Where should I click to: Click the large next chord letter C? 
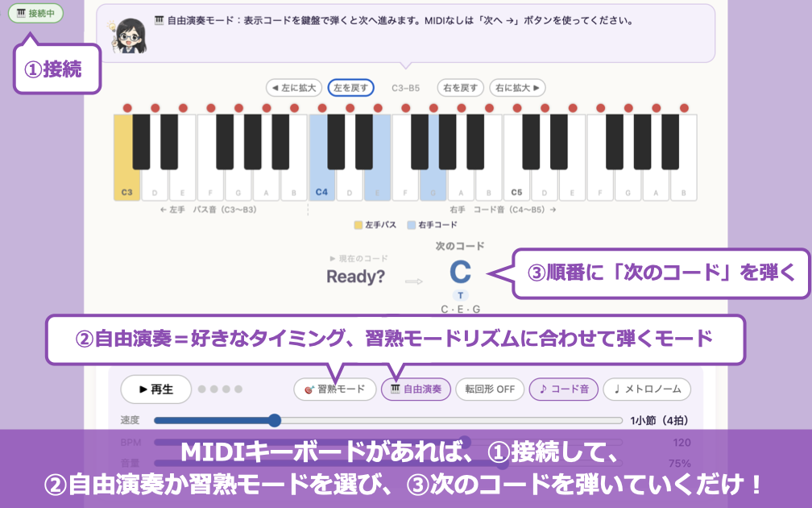460,272
